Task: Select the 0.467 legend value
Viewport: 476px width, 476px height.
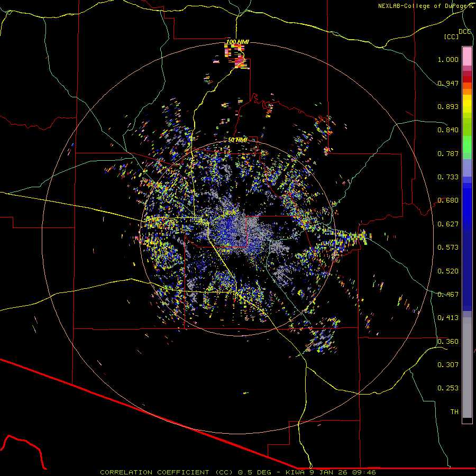Action: click(x=448, y=295)
